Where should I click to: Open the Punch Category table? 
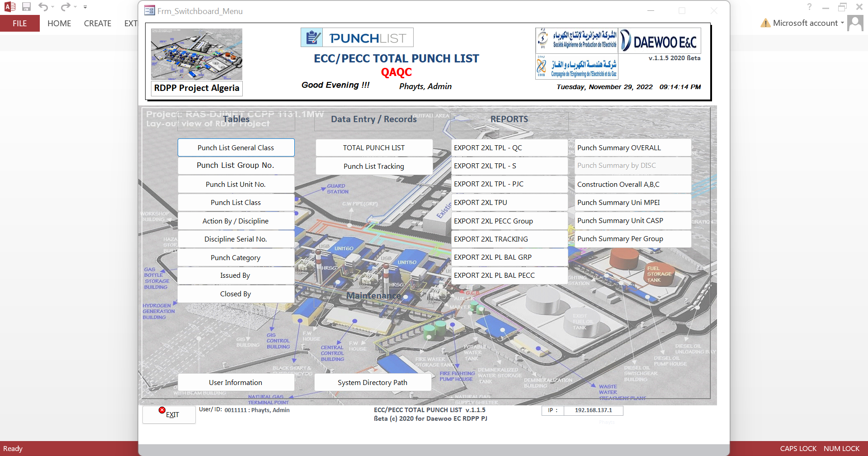236,257
